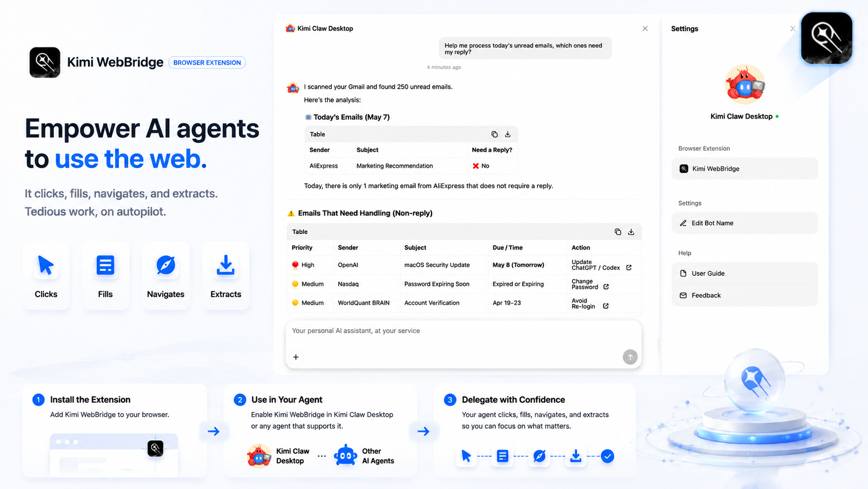The height and width of the screenshot is (489, 868).
Task: Click the '4 minutes ago' timestamp
Action: (444, 67)
